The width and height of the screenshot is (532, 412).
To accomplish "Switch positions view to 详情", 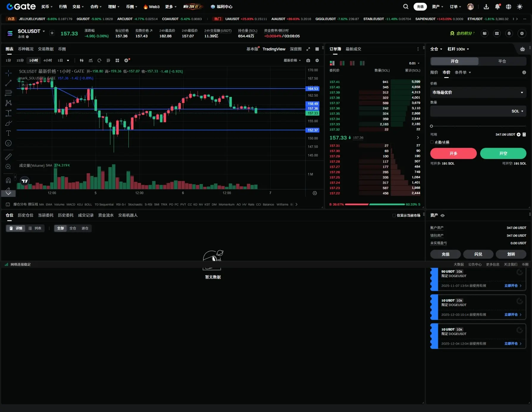I will coord(16,228).
